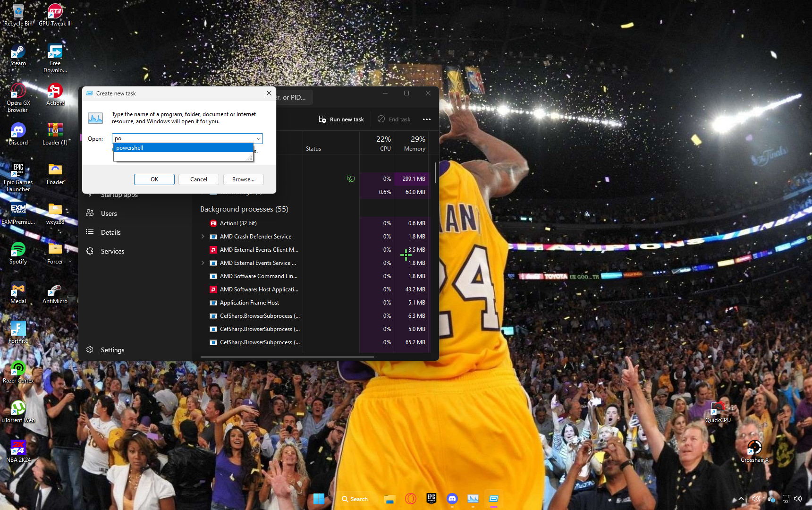Open File Explorer from taskbar
This screenshot has height=510, width=812.
click(x=389, y=499)
